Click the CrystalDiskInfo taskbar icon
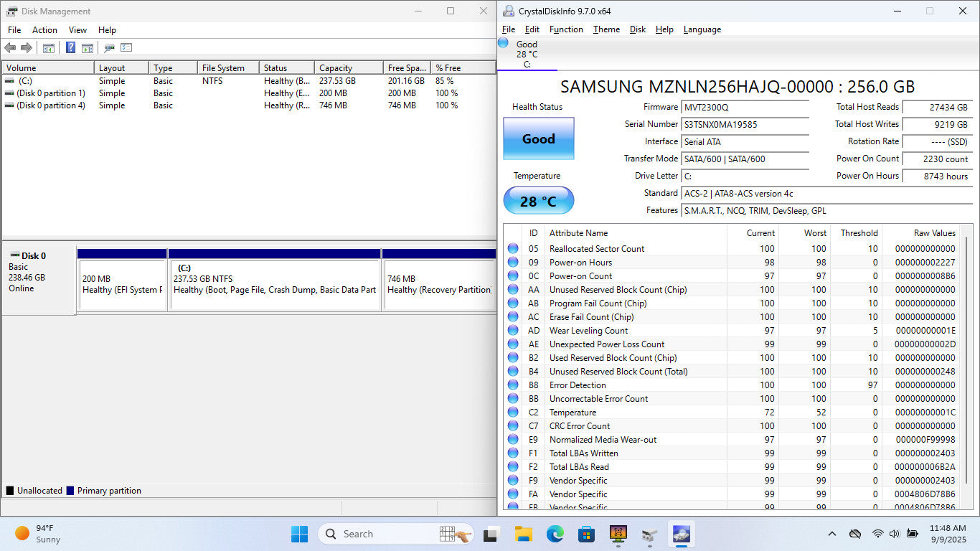 click(x=681, y=534)
